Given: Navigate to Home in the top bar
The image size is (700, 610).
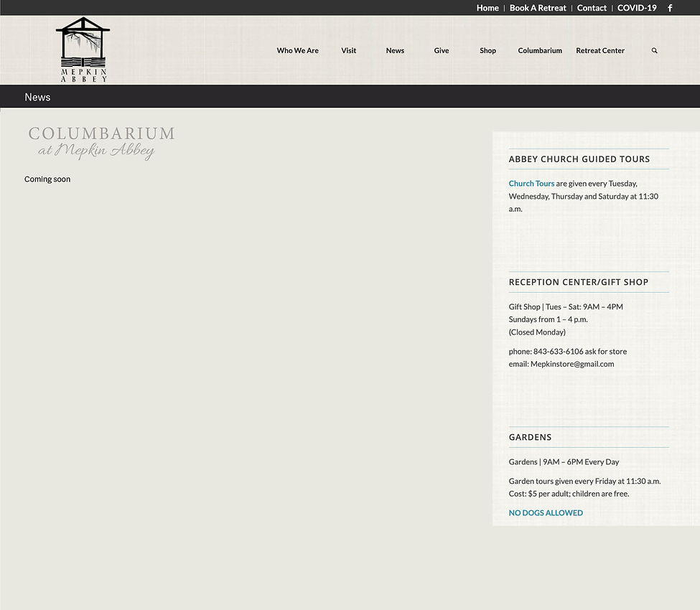Looking at the screenshot, I should (487, 8).
